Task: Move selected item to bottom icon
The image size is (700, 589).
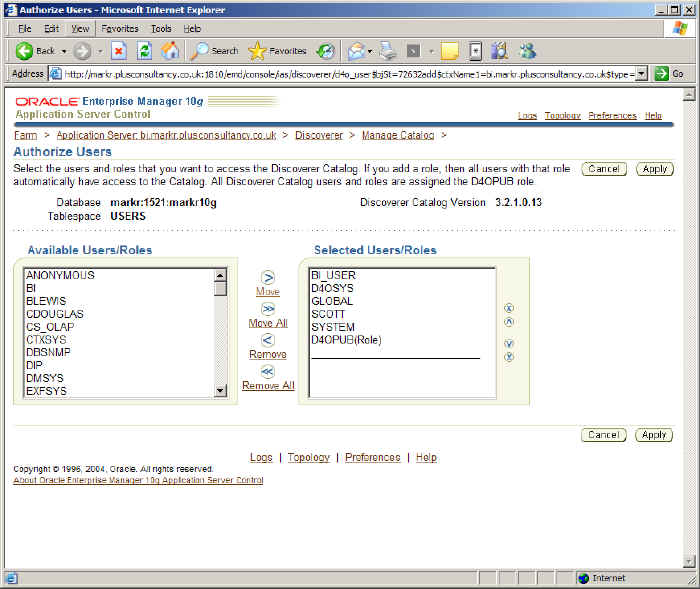Action: pyautogui.click(x=508, y=356)
